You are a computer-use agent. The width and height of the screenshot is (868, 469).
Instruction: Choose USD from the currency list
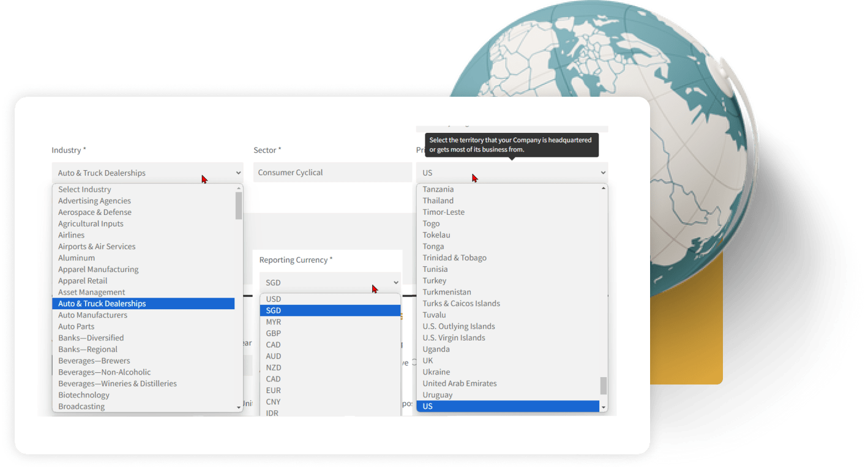[274, 299]
